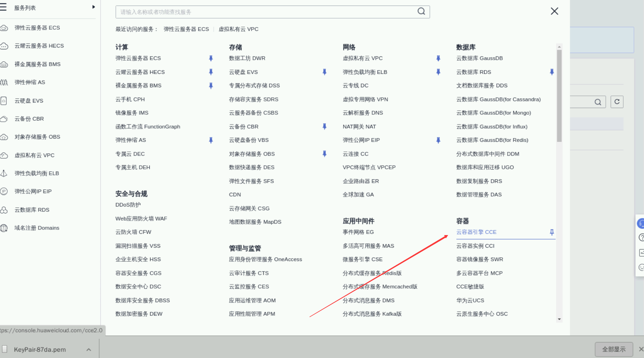Viewport: 644px width, 358px height.
Task: Toggle pin for 弹性公网IP EIP
Action: tap(438, 140)
